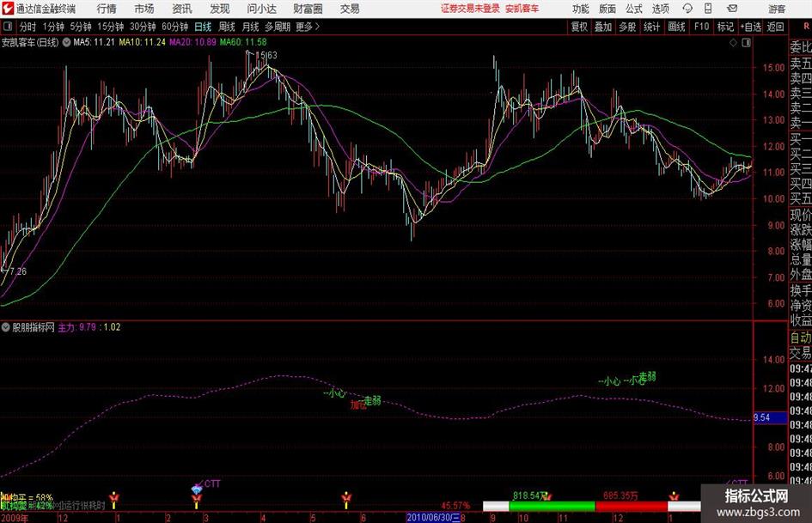The height and width of the screenshot is (523, 812).
Task: Open the 资讯 menu
Action: [x=182, y=9]
